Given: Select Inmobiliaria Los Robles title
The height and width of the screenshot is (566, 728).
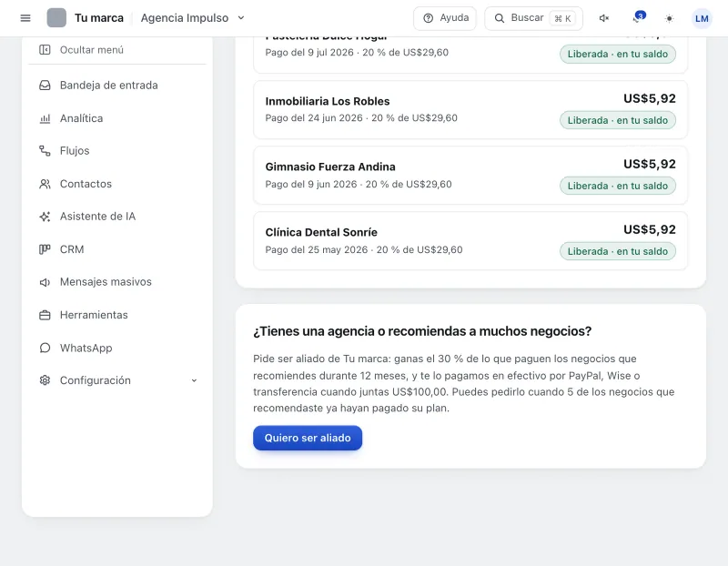Looking at the screenshot, I should [328, 101].
